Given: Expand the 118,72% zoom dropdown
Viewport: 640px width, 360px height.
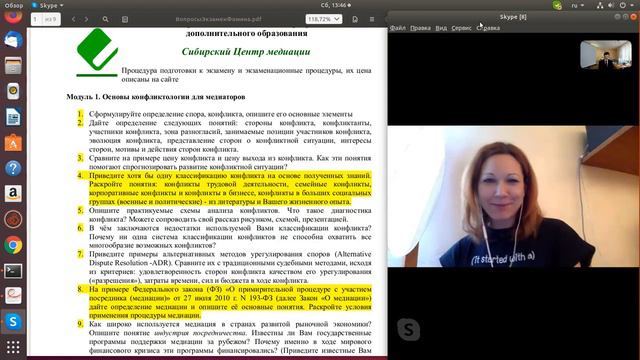Looking at the screenshot, I should pos(324,19).
